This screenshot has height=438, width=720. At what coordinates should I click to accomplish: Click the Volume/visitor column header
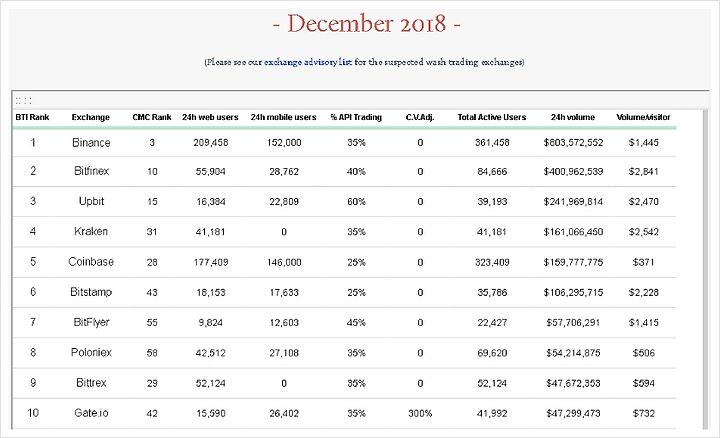(643, 117)
